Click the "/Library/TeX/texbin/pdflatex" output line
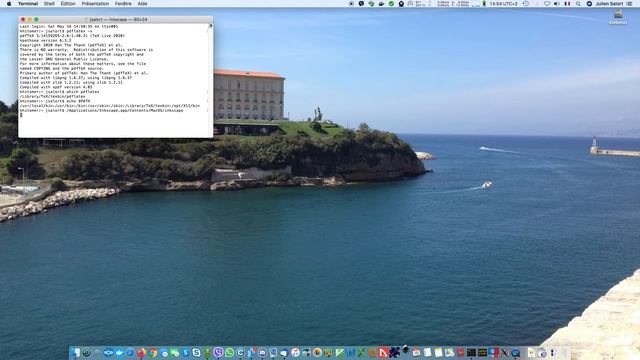Viewport: 640px width, 360px height. tap(52, 96)
